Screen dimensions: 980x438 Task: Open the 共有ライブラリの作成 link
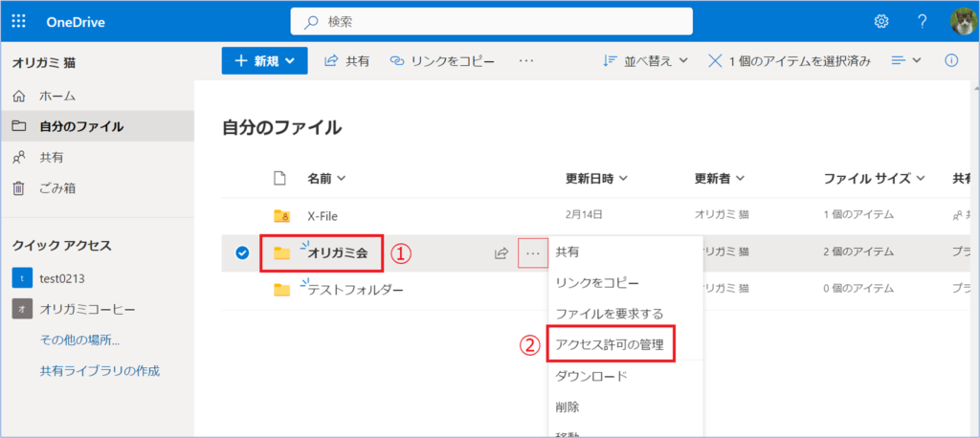[100, 370]
